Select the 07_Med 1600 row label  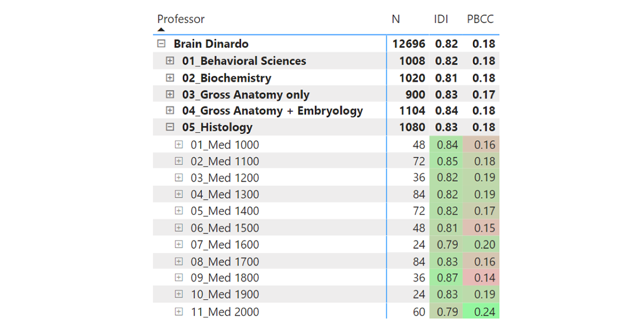[225, 244]
